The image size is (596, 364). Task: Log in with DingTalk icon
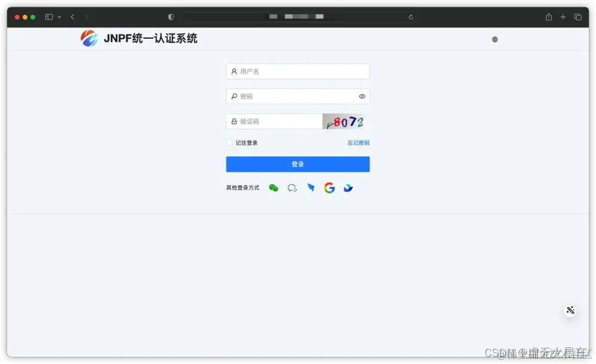coord(311,187)
